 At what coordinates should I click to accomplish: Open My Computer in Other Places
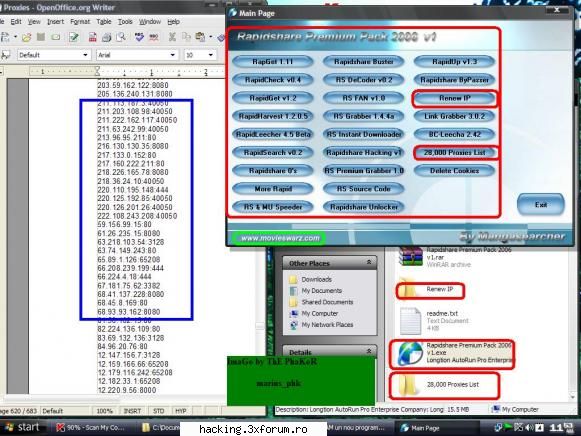coord(319,313)
